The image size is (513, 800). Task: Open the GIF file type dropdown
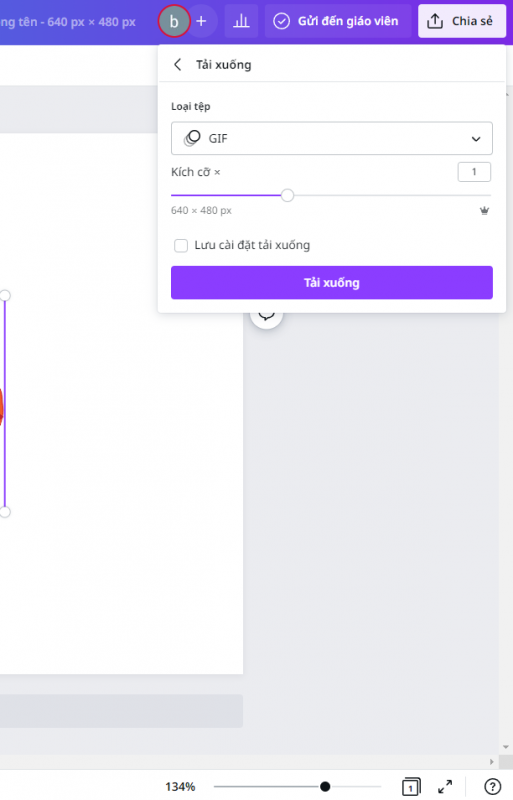(332, 138)
